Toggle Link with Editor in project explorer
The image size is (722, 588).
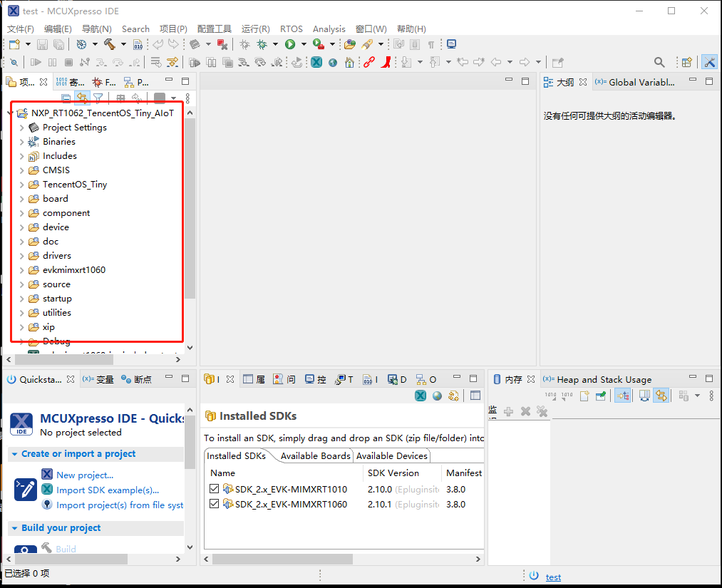click(x=82, y=98)
